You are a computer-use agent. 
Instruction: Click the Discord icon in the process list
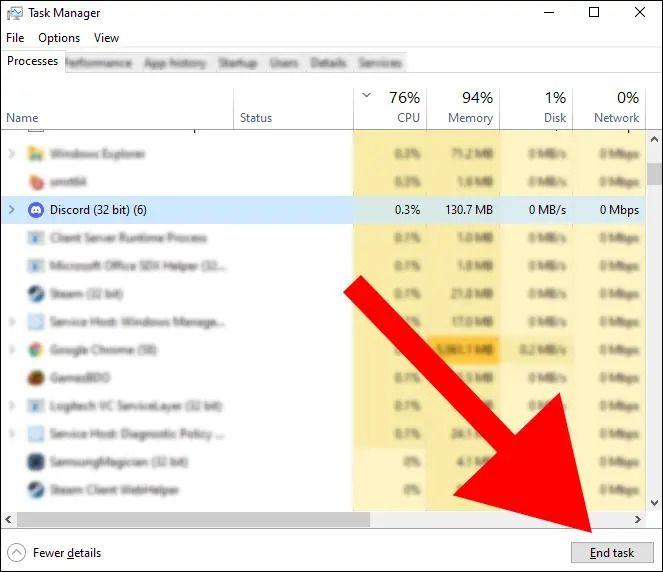click(36, 210)
